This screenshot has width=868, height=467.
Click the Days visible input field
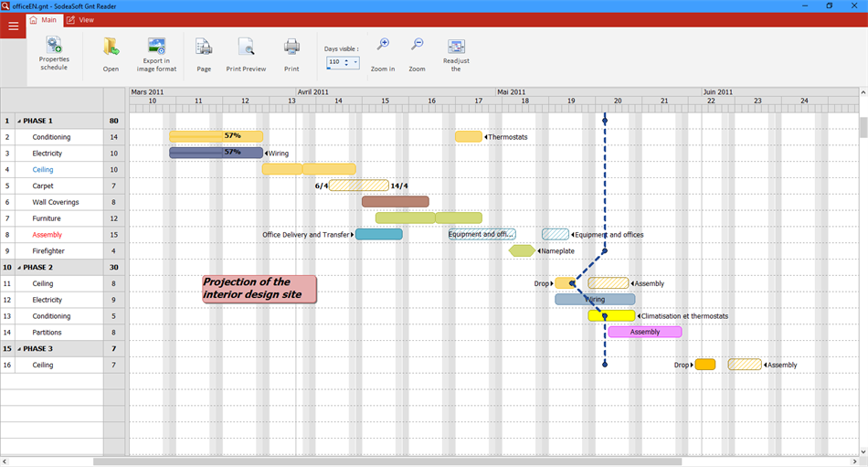click(x=334, y=62)
